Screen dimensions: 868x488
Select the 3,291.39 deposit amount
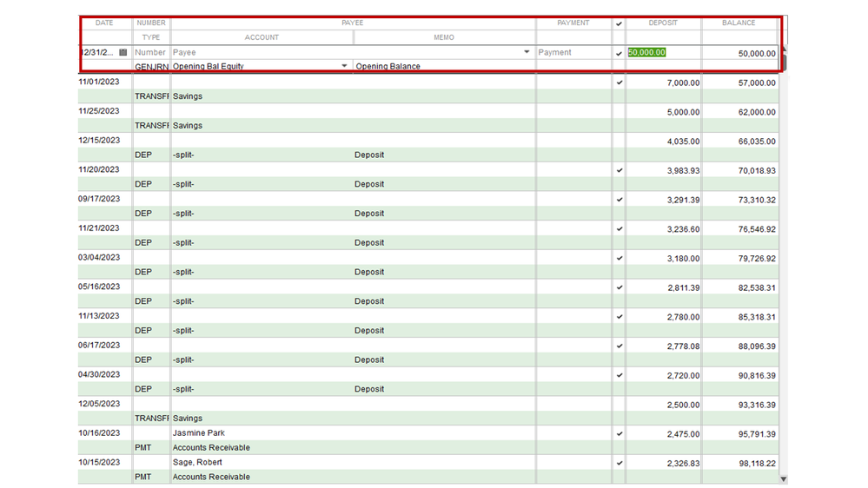tap(683, 200)
